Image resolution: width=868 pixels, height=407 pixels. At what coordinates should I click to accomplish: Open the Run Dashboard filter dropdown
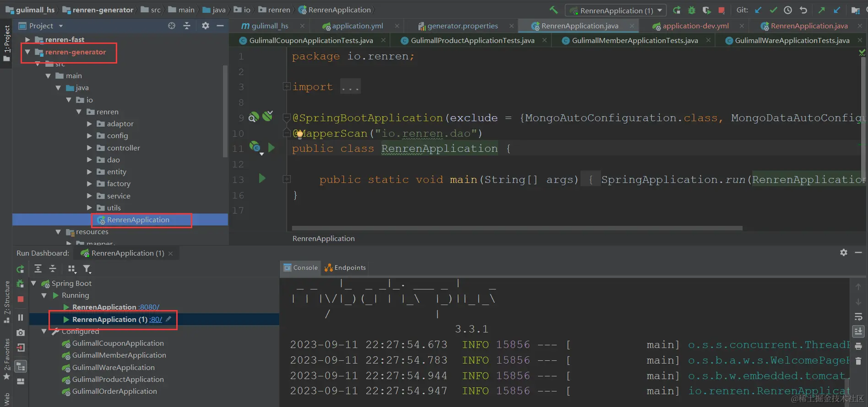[x=87, y=269]
